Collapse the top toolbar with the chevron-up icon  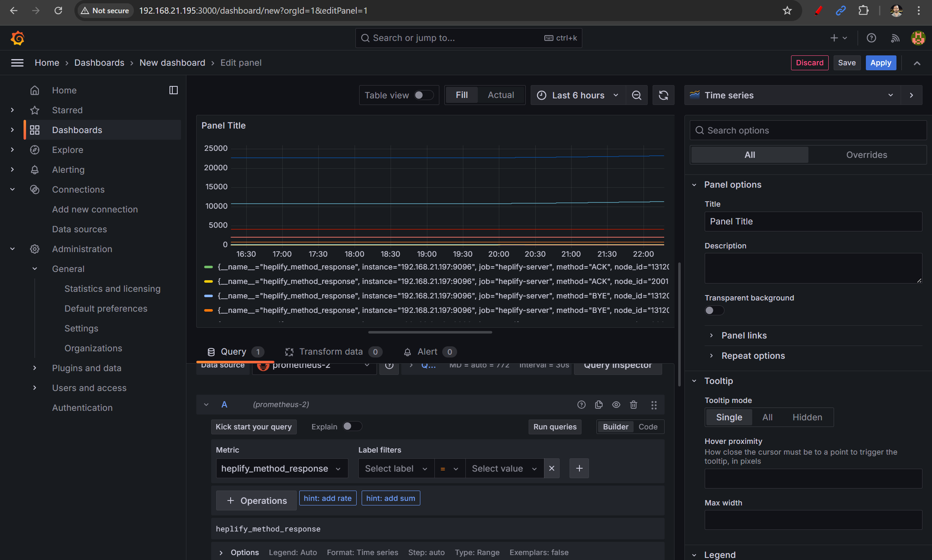click(917, 63)
